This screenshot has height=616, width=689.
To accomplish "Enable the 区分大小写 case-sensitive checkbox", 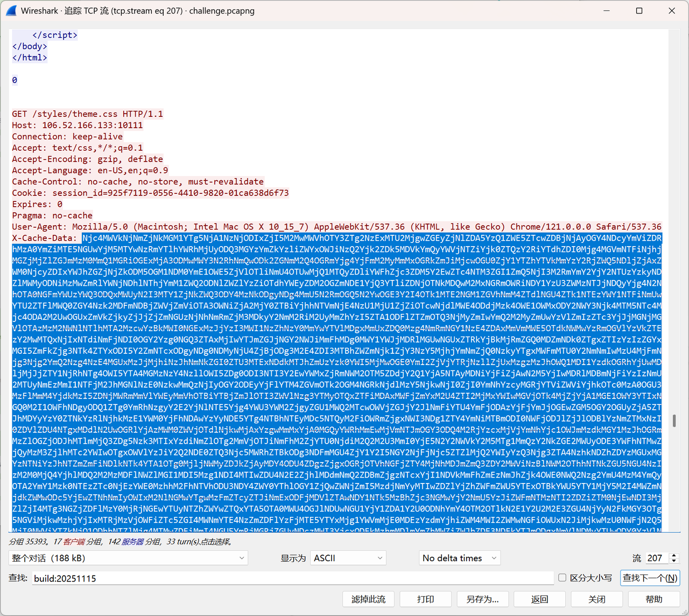I will click(563, 578).
